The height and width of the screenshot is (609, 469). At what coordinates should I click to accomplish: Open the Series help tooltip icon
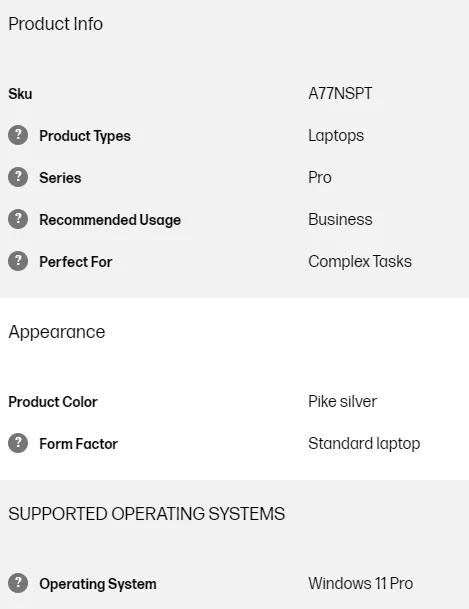(18, 177)
